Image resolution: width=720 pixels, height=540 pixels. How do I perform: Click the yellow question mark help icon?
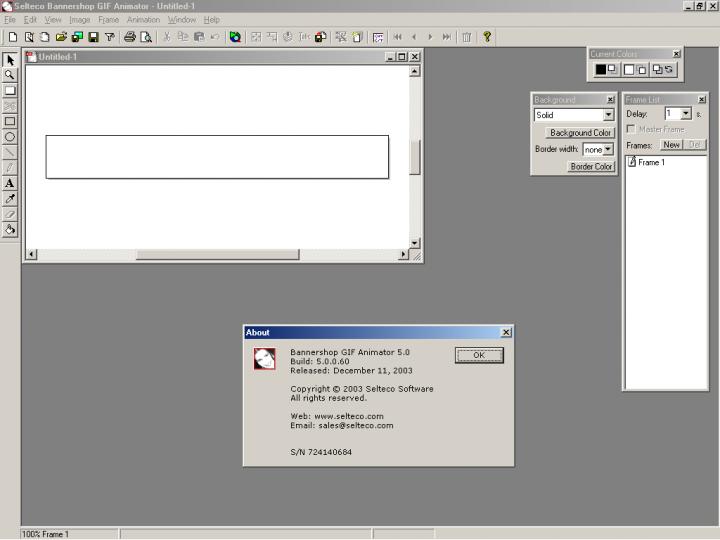click(x=487, y=37)
